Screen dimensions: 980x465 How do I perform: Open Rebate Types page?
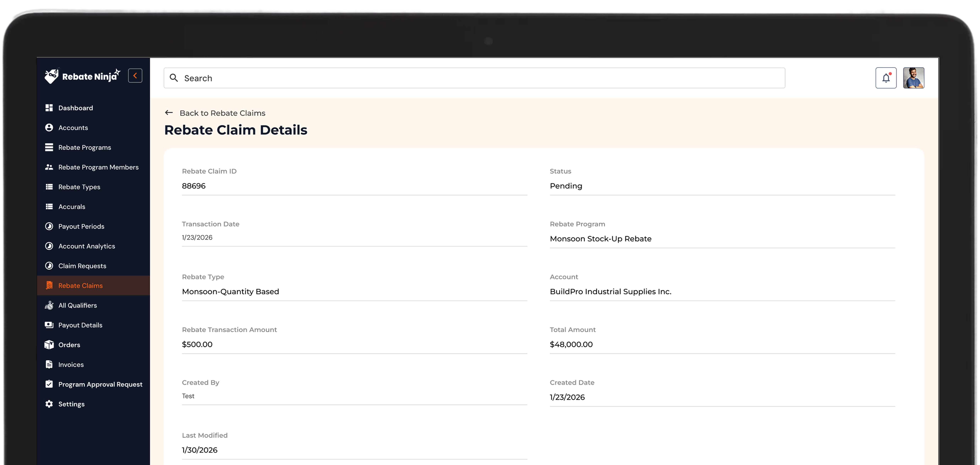pos(94,187)
